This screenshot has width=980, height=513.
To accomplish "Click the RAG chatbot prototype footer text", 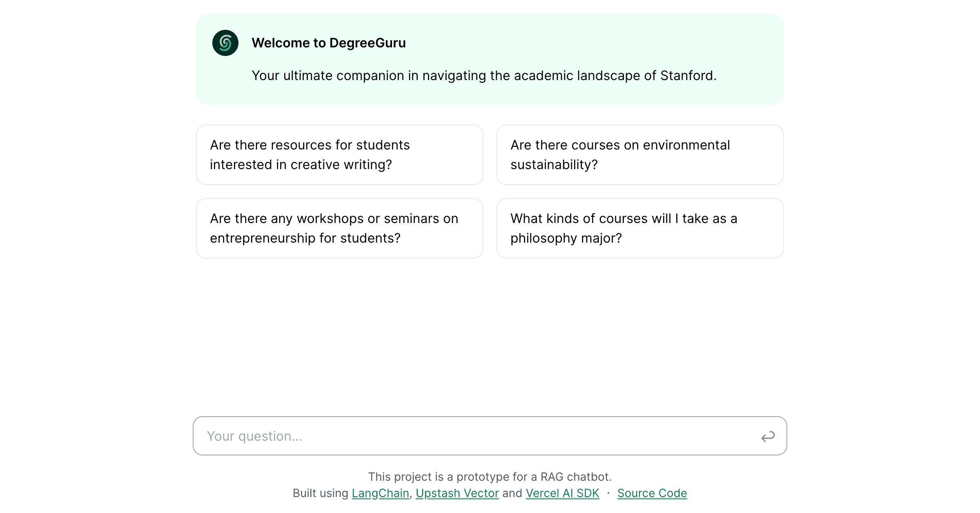I will click(x=490, y=476).
